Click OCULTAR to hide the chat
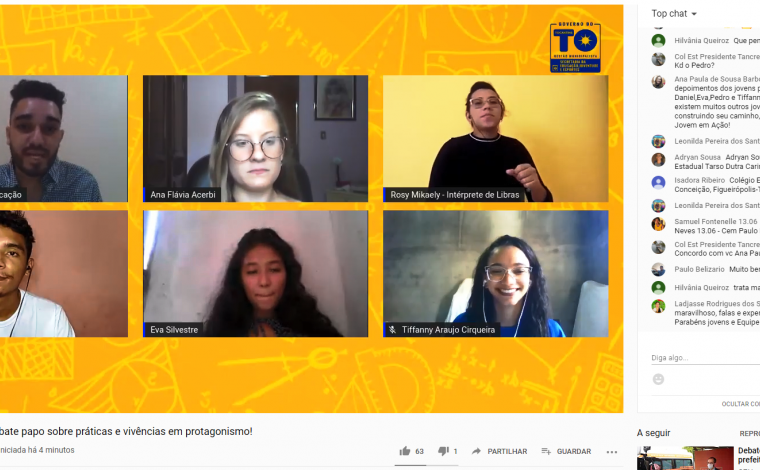The image size is (760, 470). click(741, 404)
